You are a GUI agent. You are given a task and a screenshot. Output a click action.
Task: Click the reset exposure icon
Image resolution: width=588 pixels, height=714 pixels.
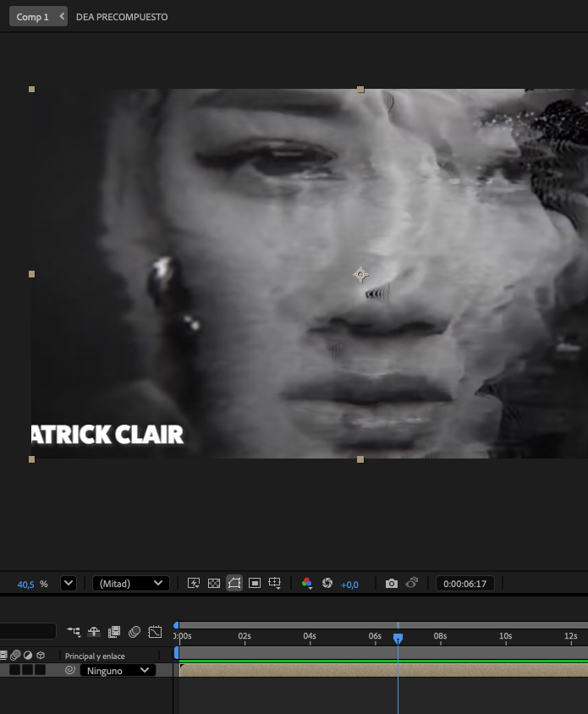tap(327, 584)
